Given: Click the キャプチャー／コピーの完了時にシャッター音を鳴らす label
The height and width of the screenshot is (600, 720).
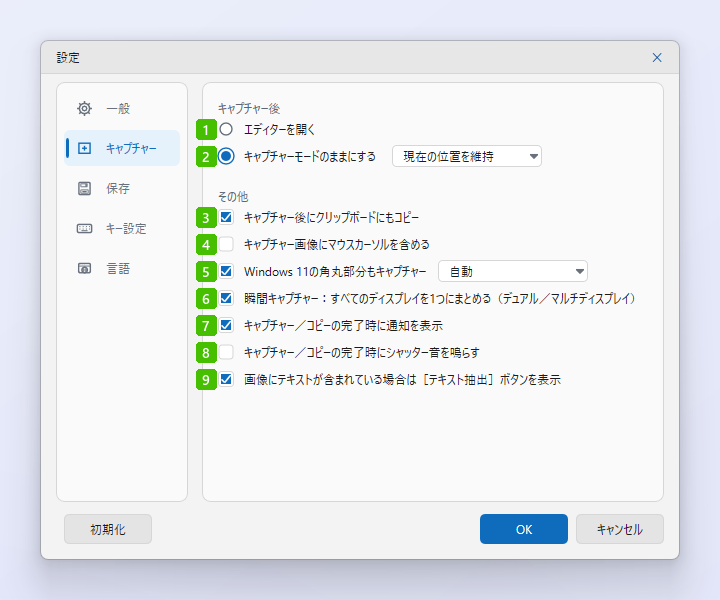Looking at the screenshot, I should pos(362,353).
